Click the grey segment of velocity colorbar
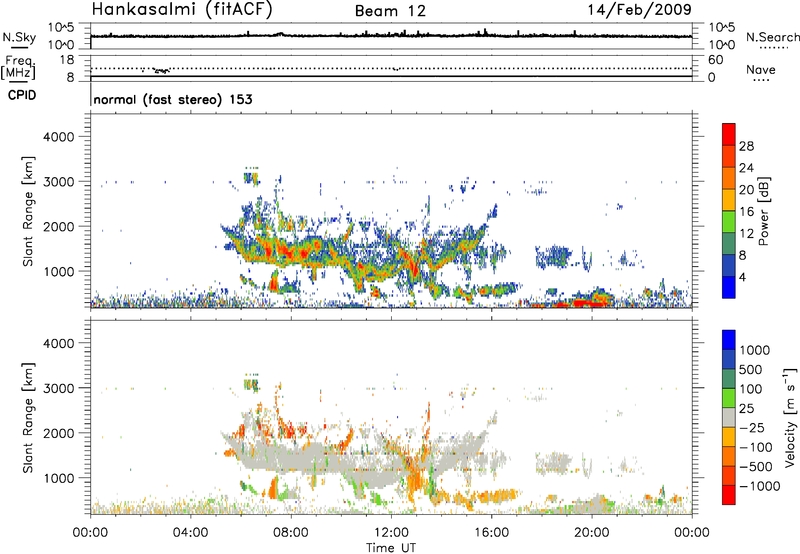 (x=729, y=417)
